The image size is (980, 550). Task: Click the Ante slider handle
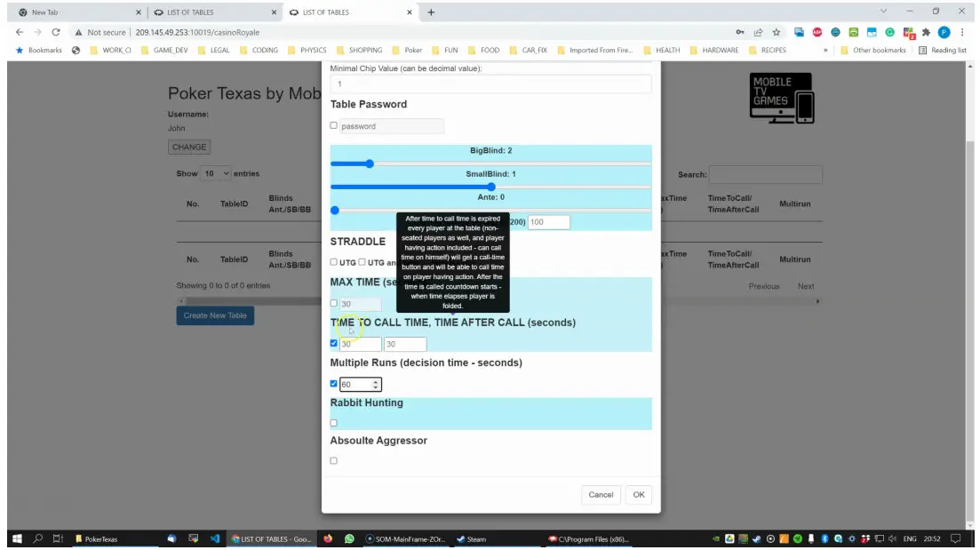[x=335, y=211]
